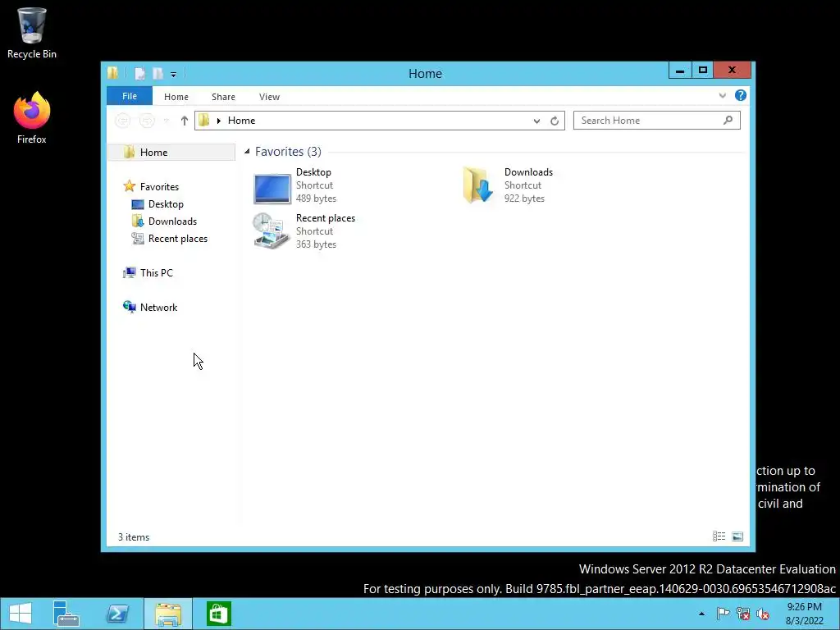The height and width of the screenshot is (630, 840).
Task: Select the Recent places shortcut icon
Action: (272, 231)
